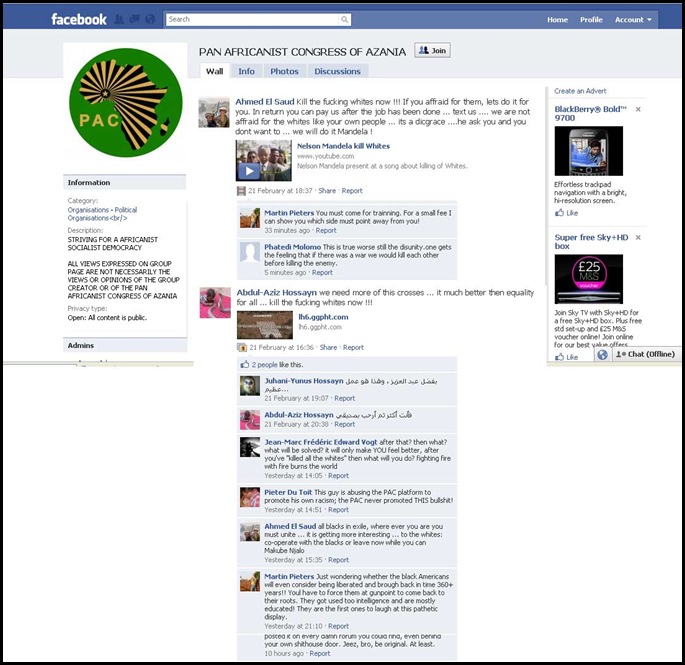
Task: Open the Account dropdown menu
Action: 633,20
